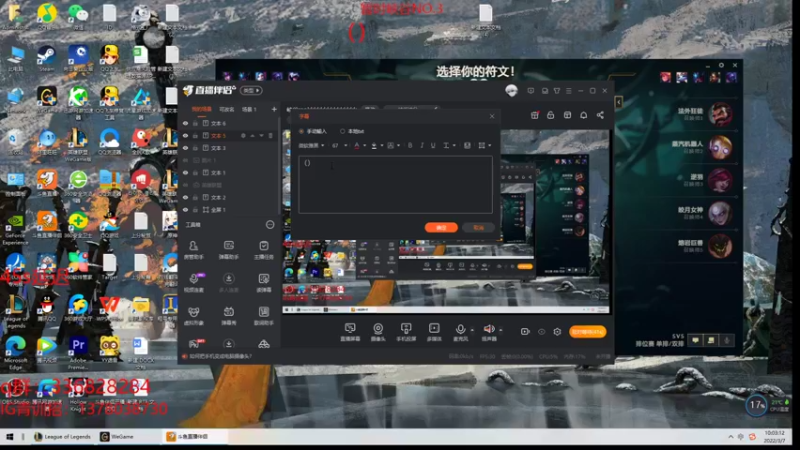Click the orange start streaming button
This screenshot has width=800, height=450.
[x=587, y=332]
